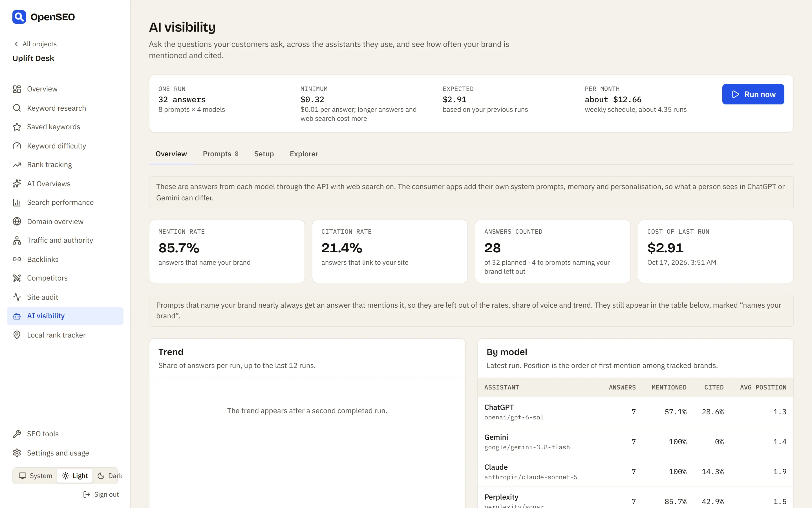Click the Backlinks chain icon

pos(17,259)
